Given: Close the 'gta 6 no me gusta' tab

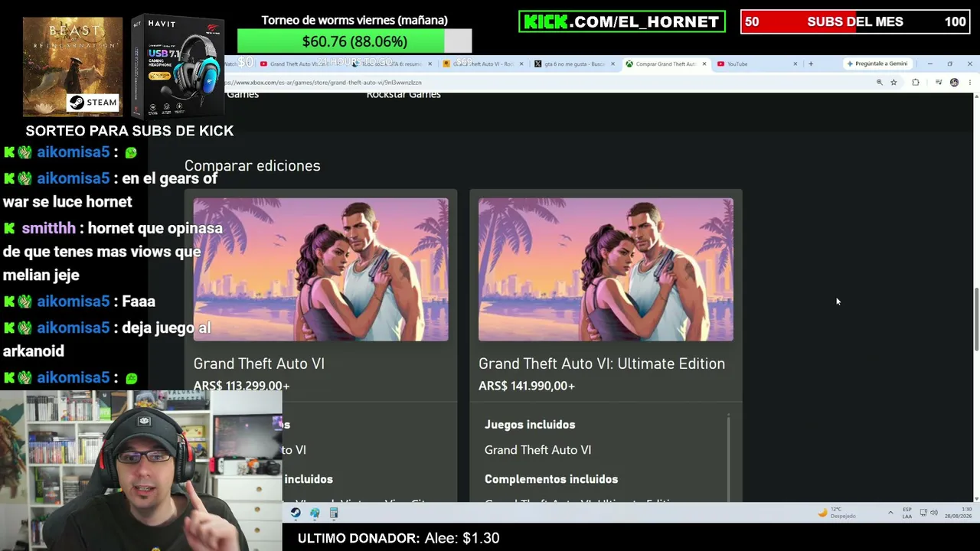Looking at the screenshot, I should pos(614,64).
